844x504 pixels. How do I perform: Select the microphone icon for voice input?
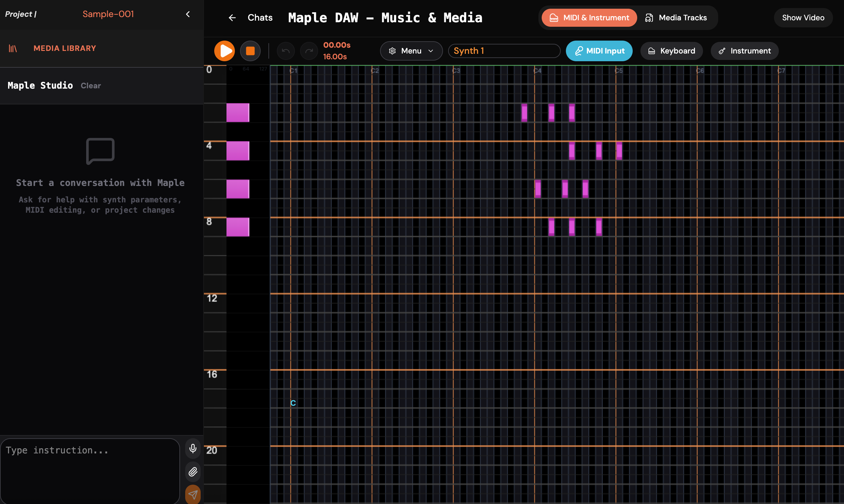click(x=192, y=449)
